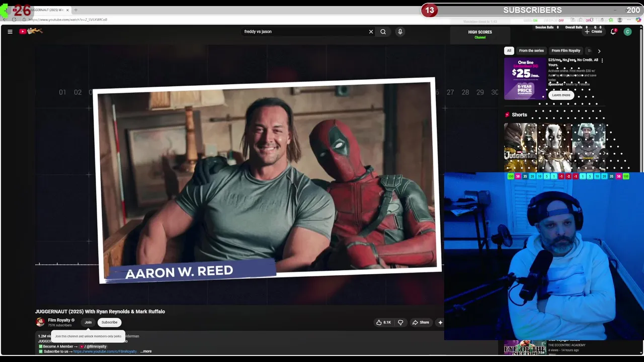Share the JUGGERNAUT video
The height and width of the screenshot is (362, 644).
[421, 322]
